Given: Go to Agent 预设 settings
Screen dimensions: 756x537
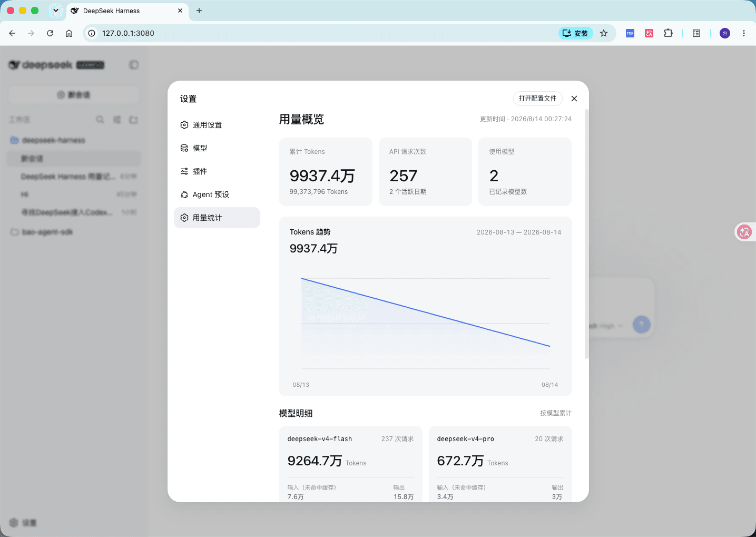Looking at the screenshot, I should [217, 194].
